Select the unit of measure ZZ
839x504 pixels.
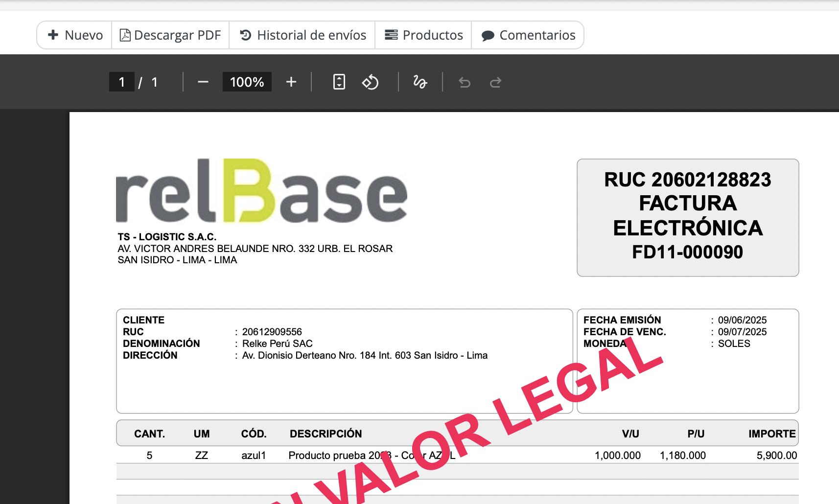click(x=202, y=455)
